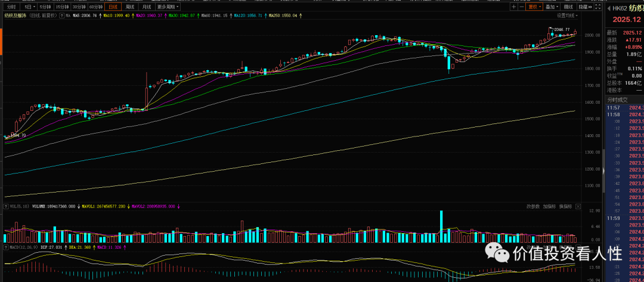The width and height of the screenshot is (644, 282).
Task: Click the 涨跌 value 17.91
Action: point(634,40)
